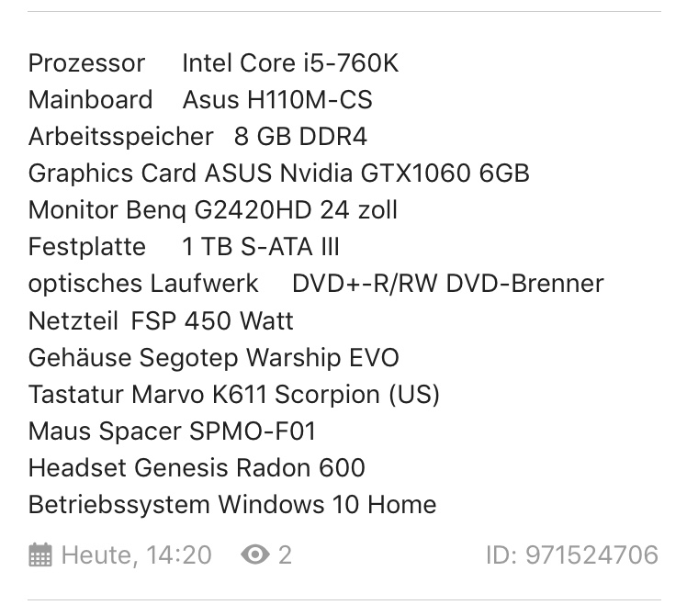
Task: Click the Prozessor Intel Core i5-760K line
Action: point(213,63)
